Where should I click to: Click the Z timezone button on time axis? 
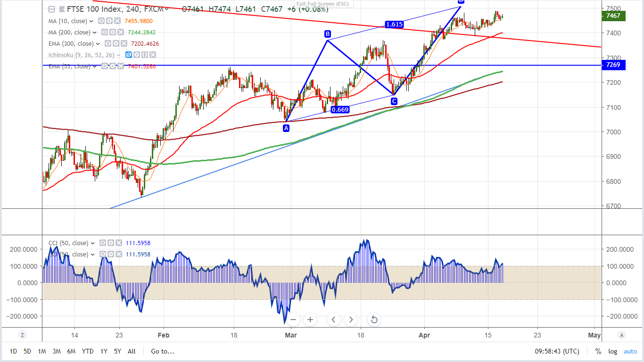[x=22, y=335]
